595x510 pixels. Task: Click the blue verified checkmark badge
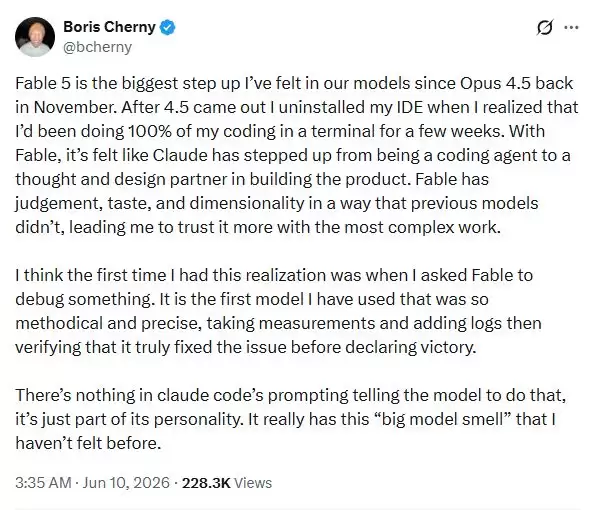tap(168, 27)
